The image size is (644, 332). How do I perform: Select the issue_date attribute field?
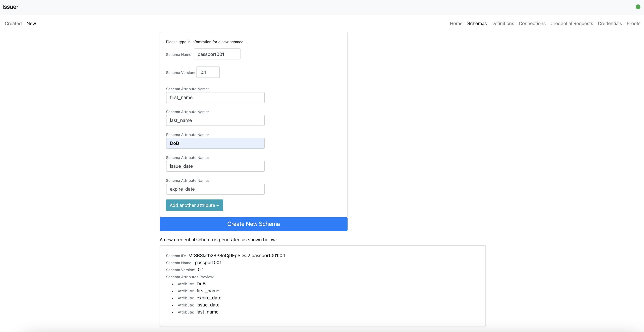point(215,166)
